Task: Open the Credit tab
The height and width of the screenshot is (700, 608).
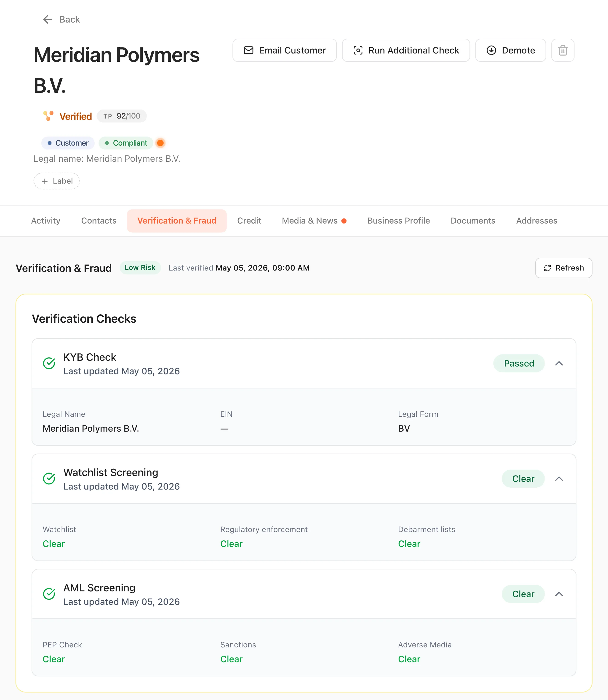Action: point(249,221)
